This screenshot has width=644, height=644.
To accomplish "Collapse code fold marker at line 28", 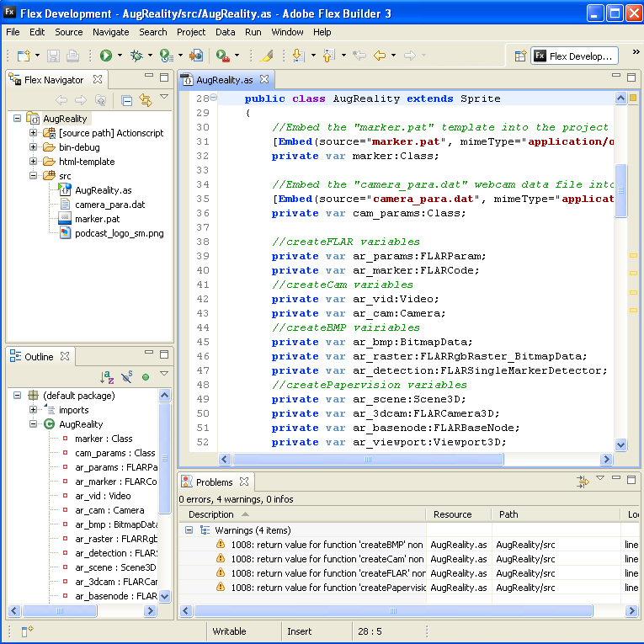I will 214,98.
